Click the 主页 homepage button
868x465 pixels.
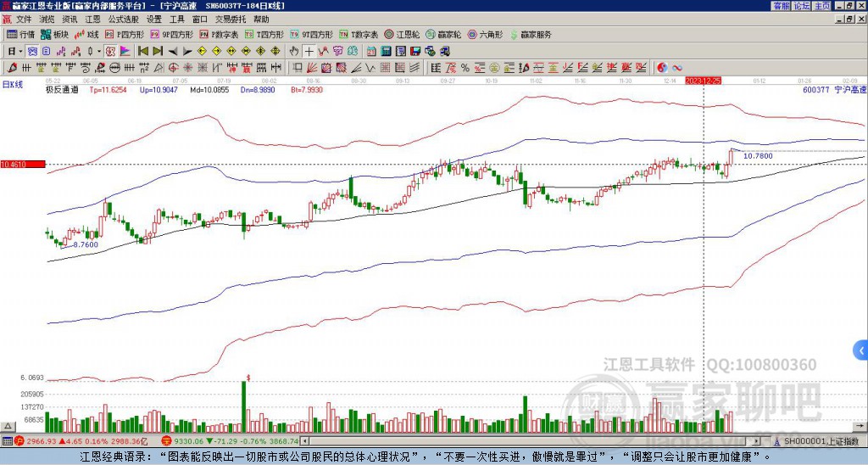click(x=822, y=6)
